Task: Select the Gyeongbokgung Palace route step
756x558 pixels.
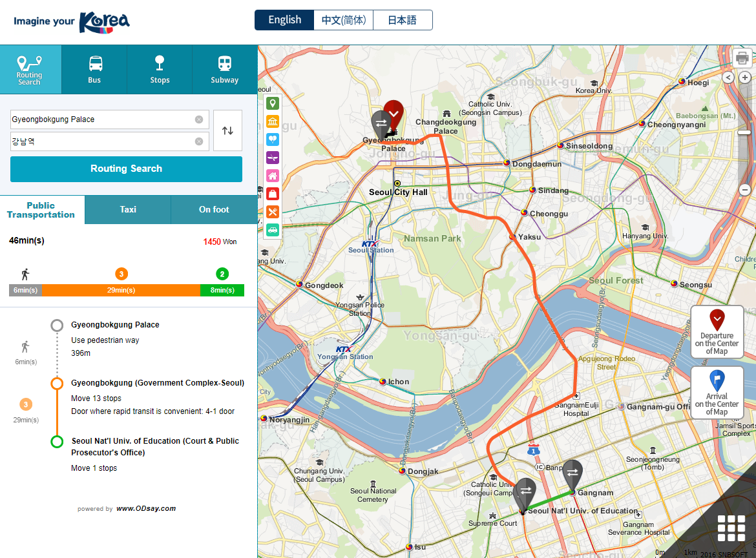Action: (x=115, y=325)
